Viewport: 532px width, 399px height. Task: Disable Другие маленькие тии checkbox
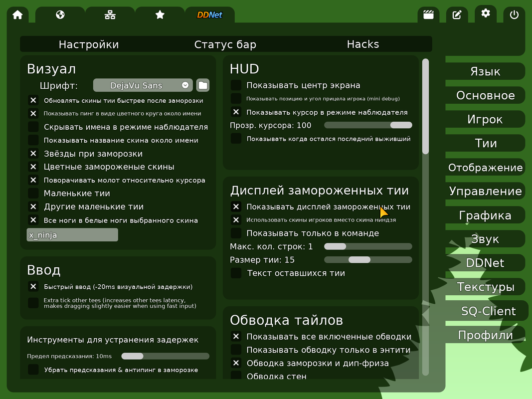[x=33, y=206]
